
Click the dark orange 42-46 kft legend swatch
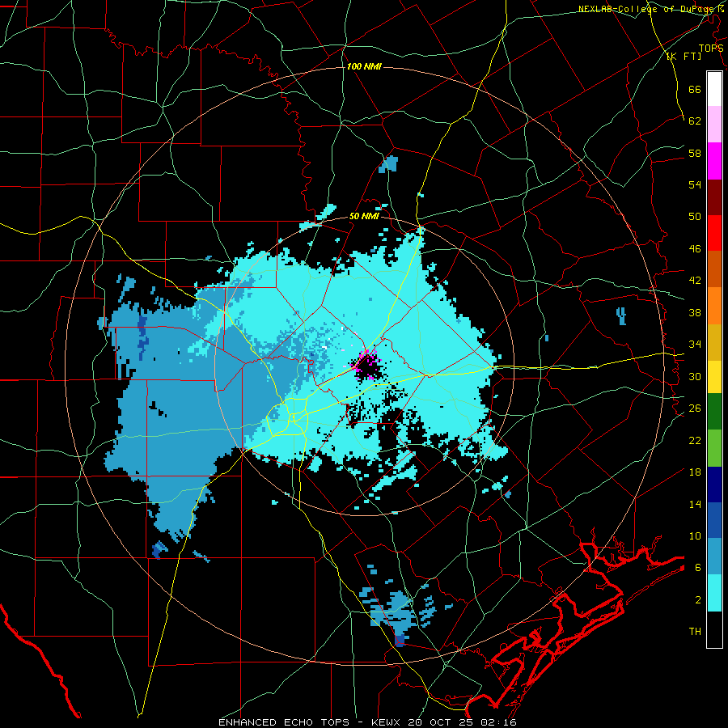714,269
